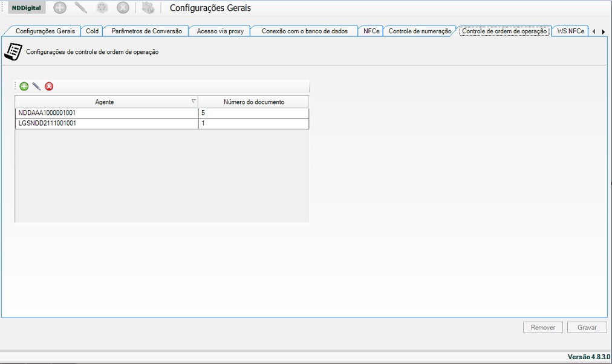Click the pencil edit icon above the table
Image resolution: width=612 pixels, height=364 pixels.
click(36, 86)
